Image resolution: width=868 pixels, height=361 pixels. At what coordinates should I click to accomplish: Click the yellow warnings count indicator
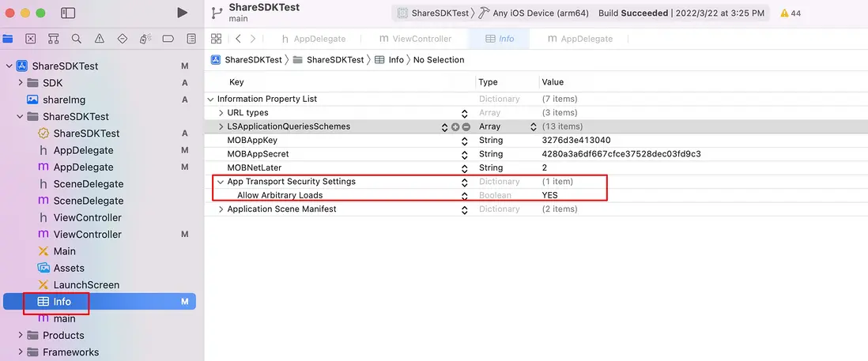click(x=790, y=13)
